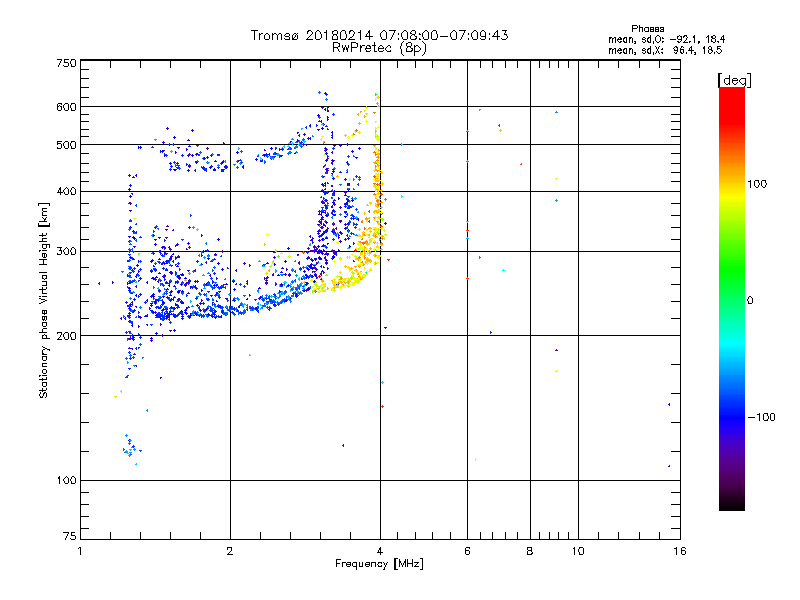This screenshot has width=800, height=600.
Task: Click the 'Stationary phase Virtual Height [km]' axis label
Action: click(44, 300)
